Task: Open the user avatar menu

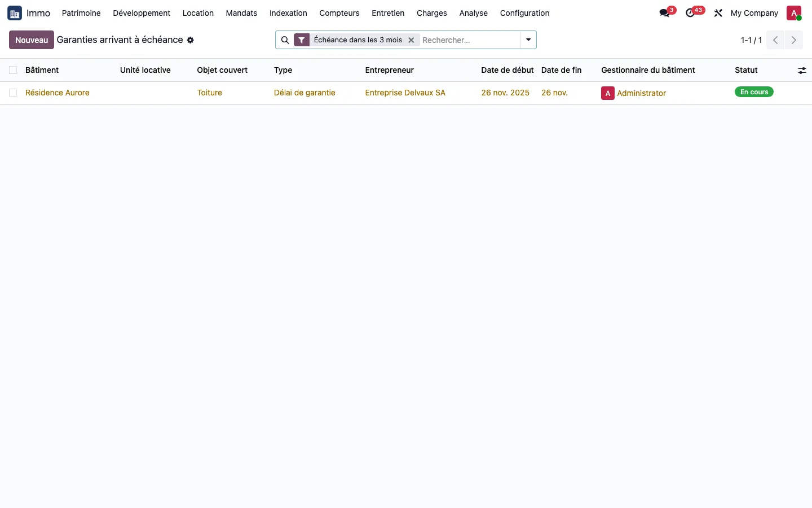Action: coord(794,13)
